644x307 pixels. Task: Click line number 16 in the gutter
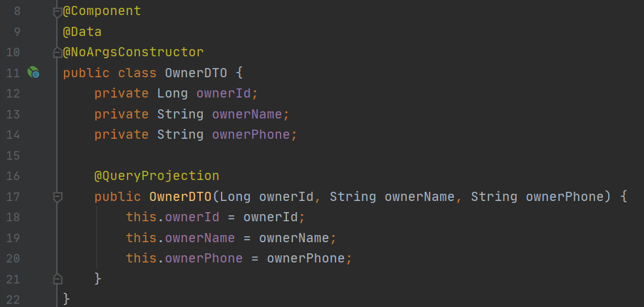(x=13, y=176)
